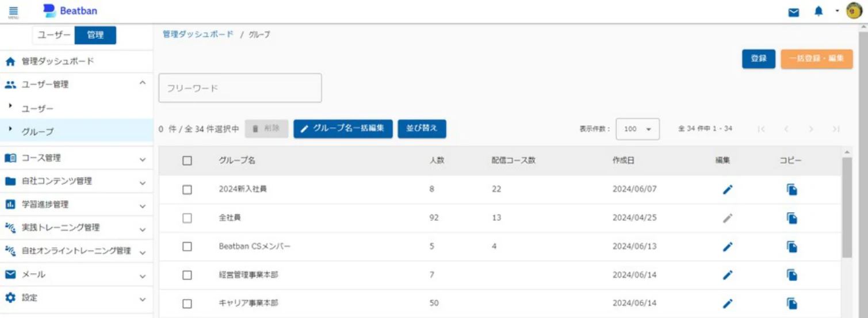Click the gear icon beside 設定
The height and width of the screenshot is (318, 868).
point(10,298)
